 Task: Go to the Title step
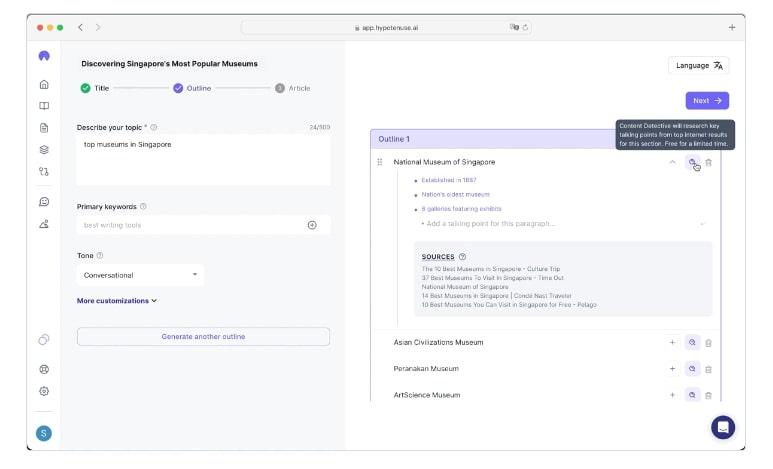95,88
